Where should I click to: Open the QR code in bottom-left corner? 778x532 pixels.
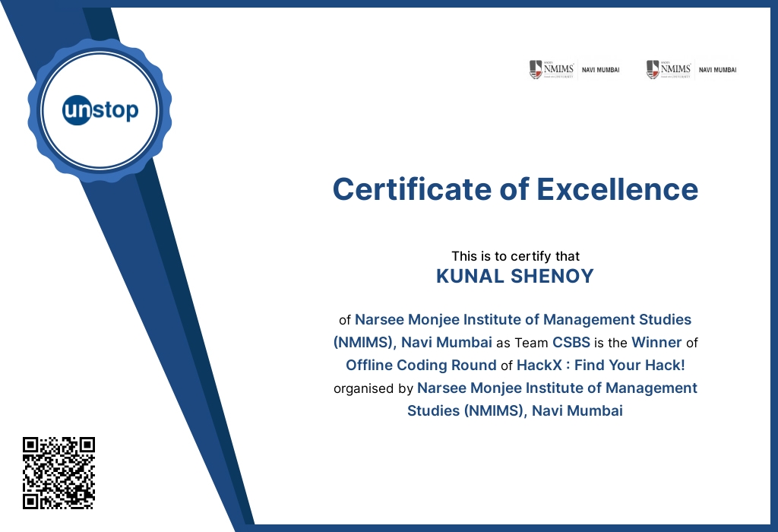coord(59,473)
